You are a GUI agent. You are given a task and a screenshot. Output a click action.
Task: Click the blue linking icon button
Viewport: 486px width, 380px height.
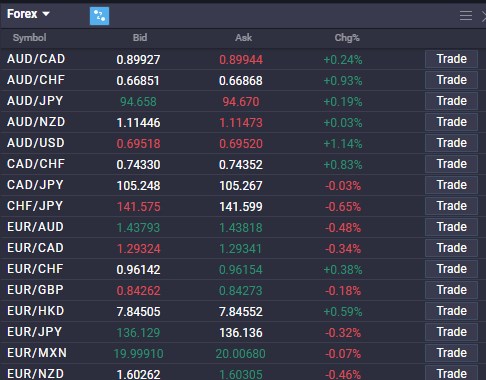point(99,16)
